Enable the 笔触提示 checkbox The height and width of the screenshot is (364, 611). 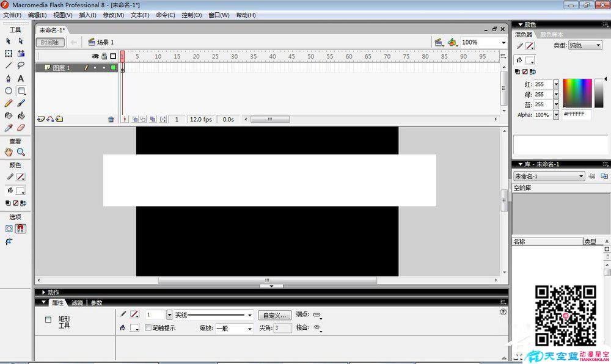point(148,328)
